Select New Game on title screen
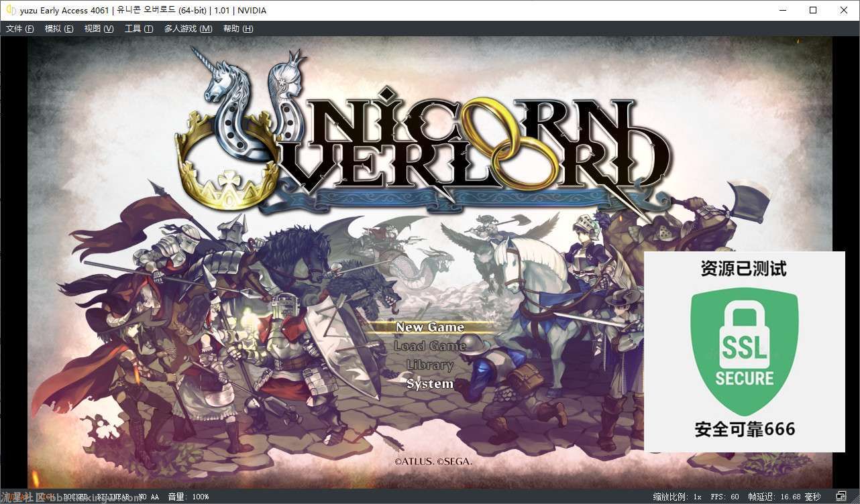The height and width of the screenshot is (504, 860). (x=430, y=327)
